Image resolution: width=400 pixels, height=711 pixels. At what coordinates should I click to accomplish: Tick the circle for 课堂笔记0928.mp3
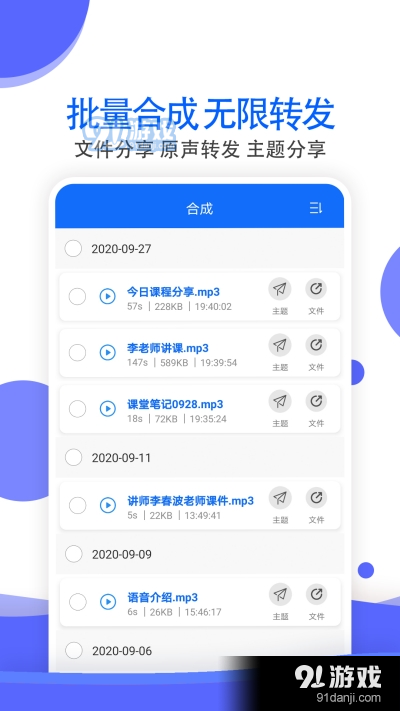tap(77, 409)
